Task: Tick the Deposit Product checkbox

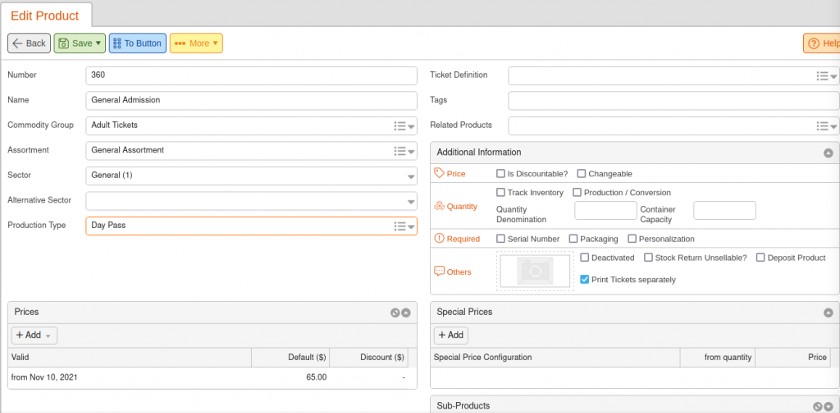Action: pyautogui.click(x=761, y=258)
